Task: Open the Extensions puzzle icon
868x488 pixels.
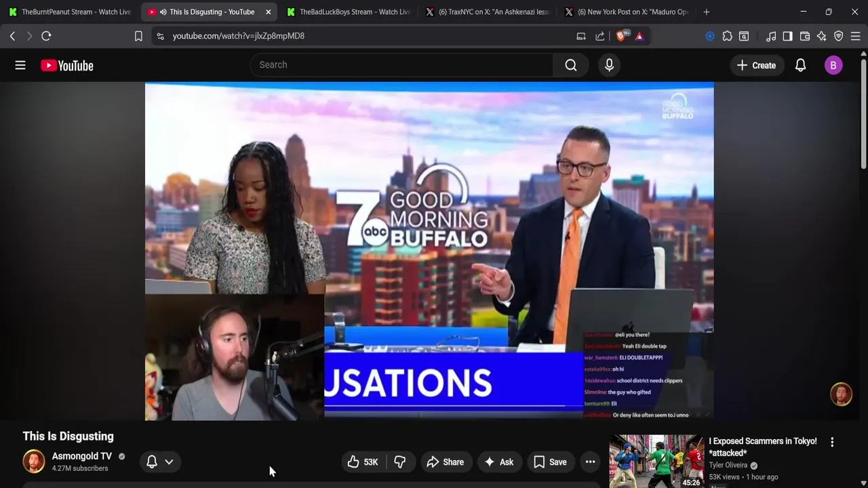Action: pyautogui.click(x=727, y=36)
